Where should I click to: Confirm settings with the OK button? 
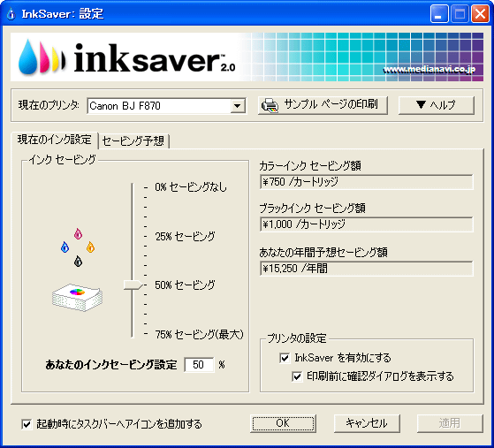coord(283,423)
